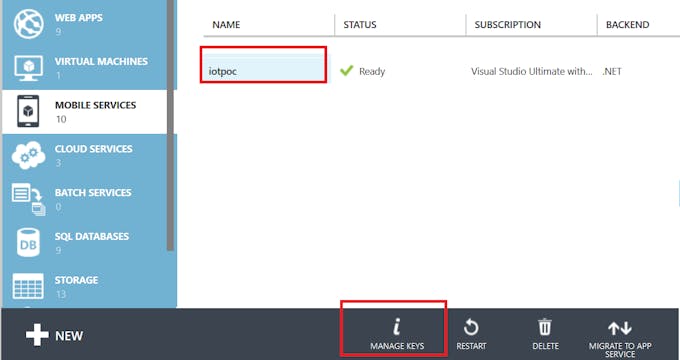Click the RESTART label

[x=471, y=346]
